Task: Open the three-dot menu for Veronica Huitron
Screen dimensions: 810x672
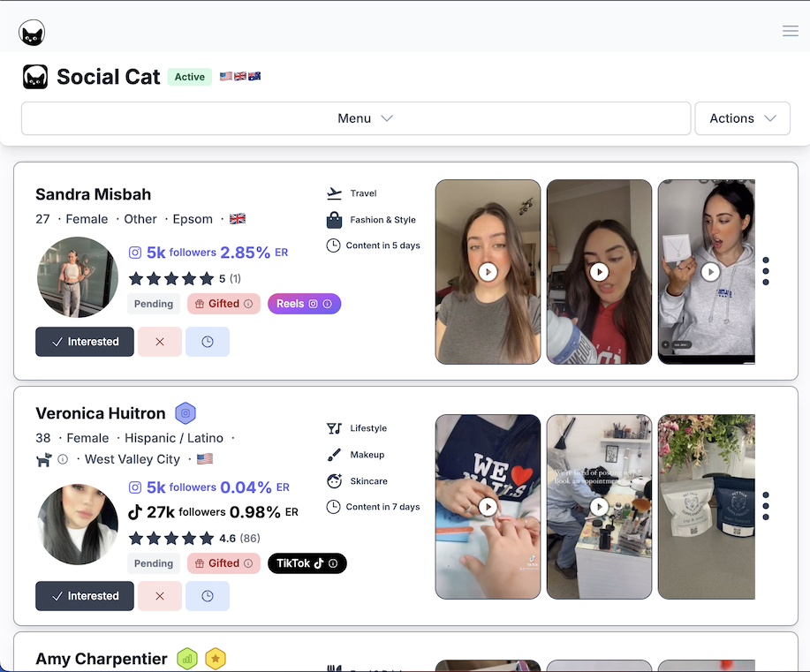Action: [766, 506]
